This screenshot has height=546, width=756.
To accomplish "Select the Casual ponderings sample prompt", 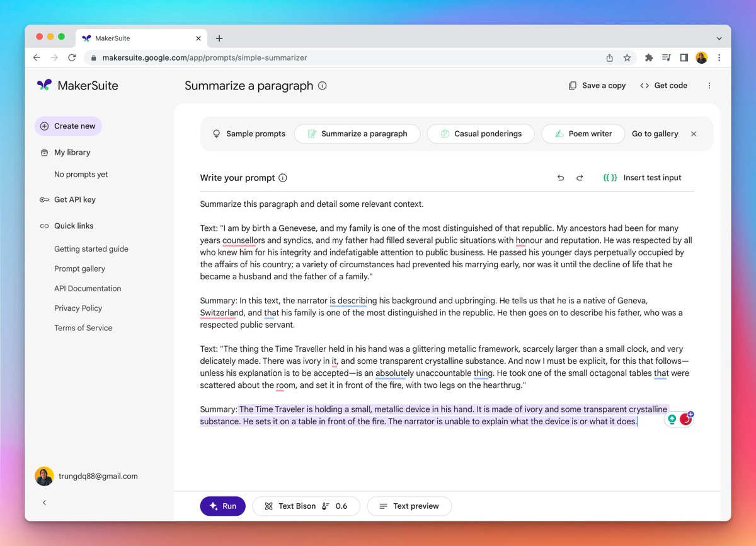I will click(x=481, y=134).
